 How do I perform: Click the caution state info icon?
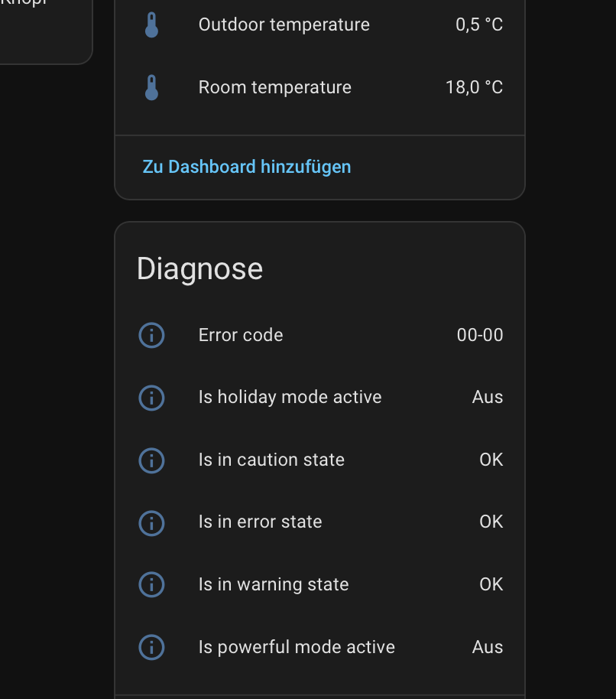click(151, 460)
